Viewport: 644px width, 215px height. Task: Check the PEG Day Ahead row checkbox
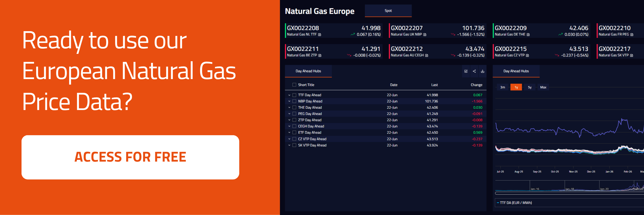point(294,114)
